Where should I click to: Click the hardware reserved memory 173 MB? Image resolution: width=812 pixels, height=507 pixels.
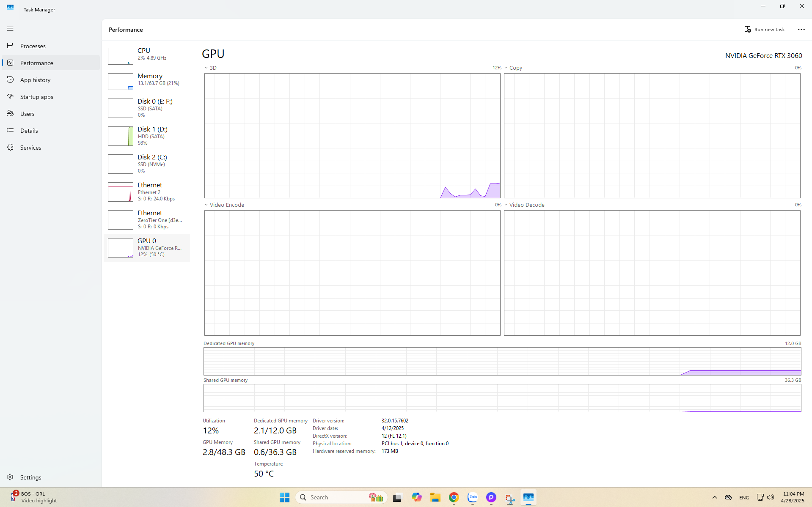click(390, 451)
